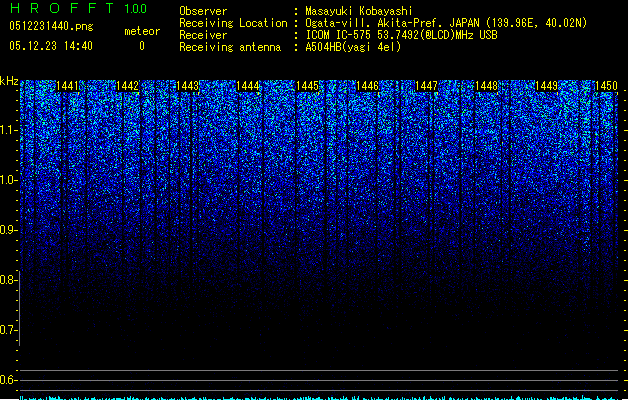Click the observer name Masayuki Kobayashi
The image size is (629, 400).
point(359,11)
